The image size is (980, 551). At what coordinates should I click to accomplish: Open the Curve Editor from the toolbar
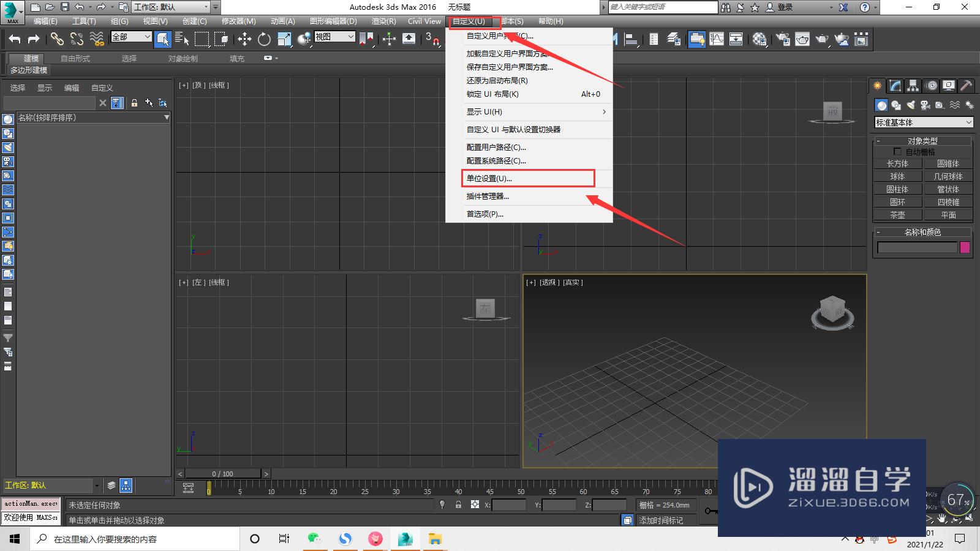(716, 40)
